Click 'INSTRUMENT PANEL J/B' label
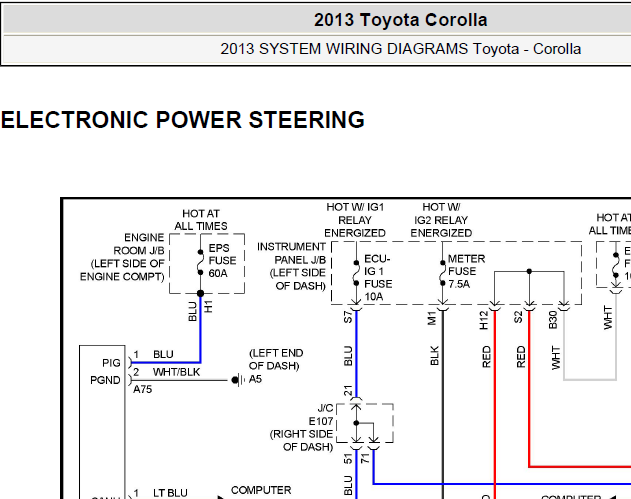 (291, 253)
